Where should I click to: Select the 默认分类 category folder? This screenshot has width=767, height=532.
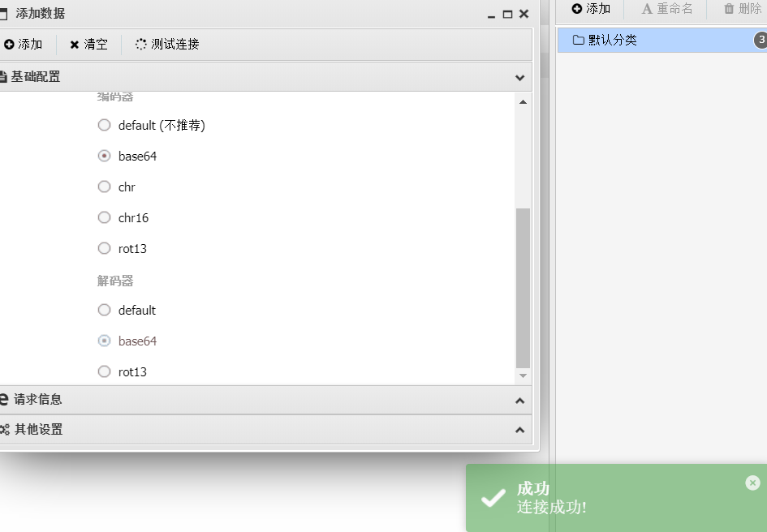[x=662, y=40]
